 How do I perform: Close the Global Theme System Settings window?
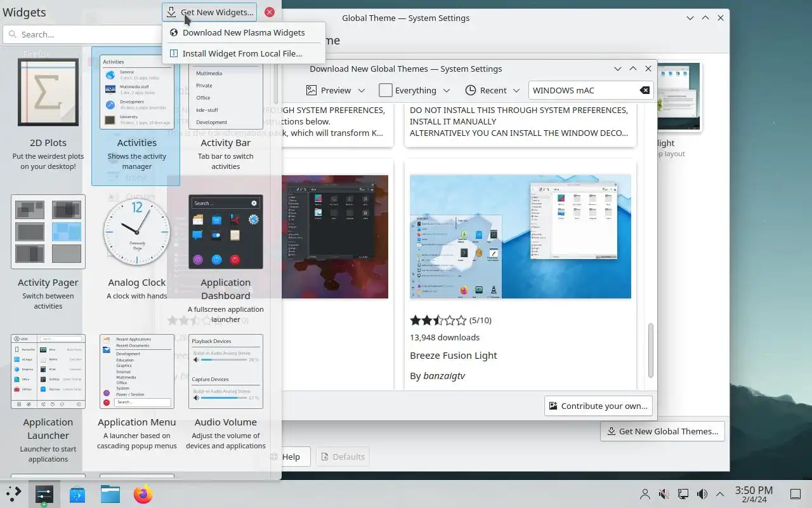point(721,18)
